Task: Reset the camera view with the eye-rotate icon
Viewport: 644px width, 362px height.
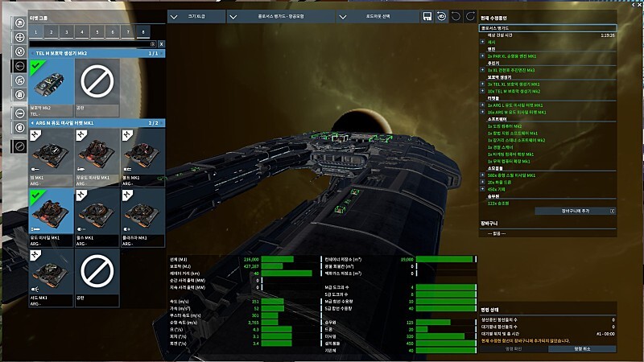Action: point(441,16)
